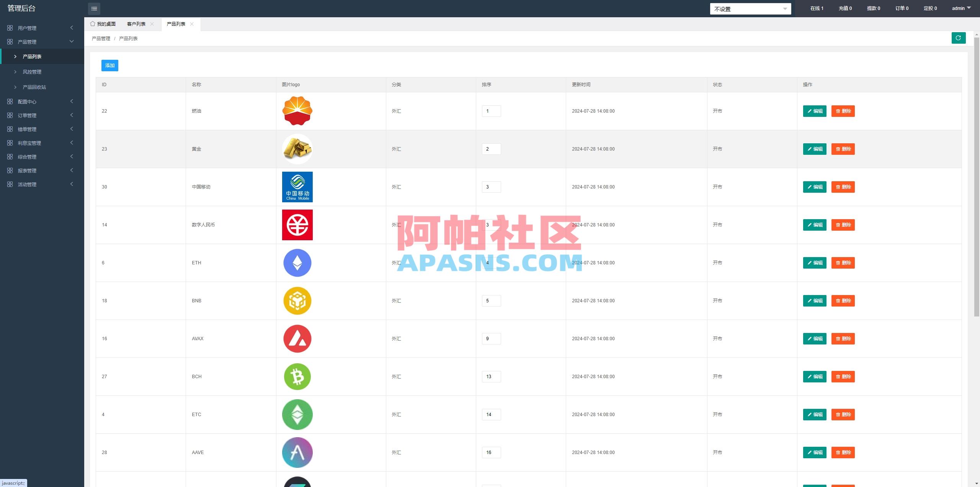Click the green refresh icon above the table
This screenshot has width=980, height=487.
(x=958, y=38)
